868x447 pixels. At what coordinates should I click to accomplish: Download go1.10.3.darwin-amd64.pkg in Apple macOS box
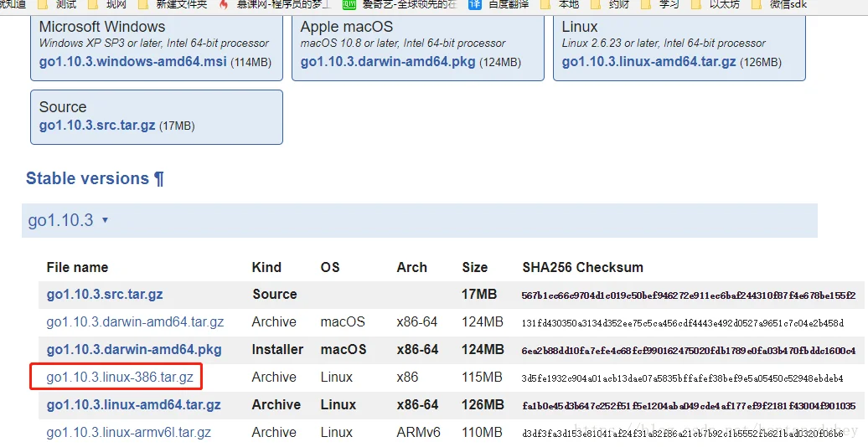pos(387,62)
